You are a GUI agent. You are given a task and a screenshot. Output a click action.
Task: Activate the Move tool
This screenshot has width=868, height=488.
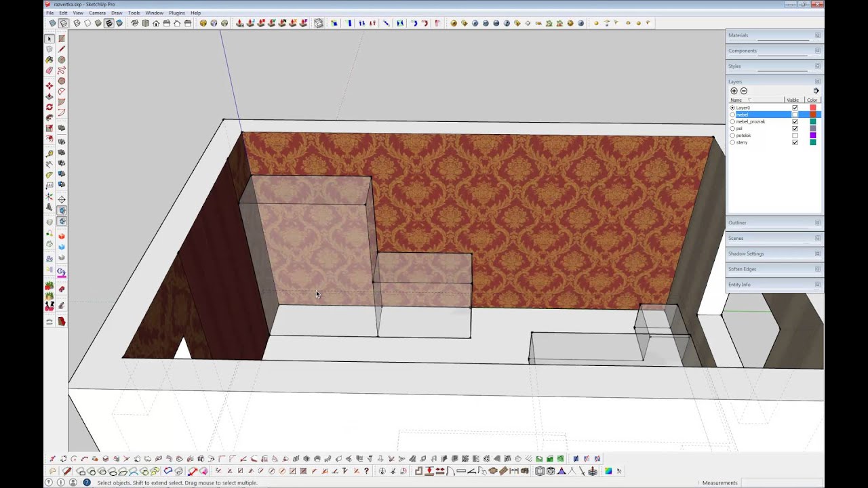coord(49,86)
